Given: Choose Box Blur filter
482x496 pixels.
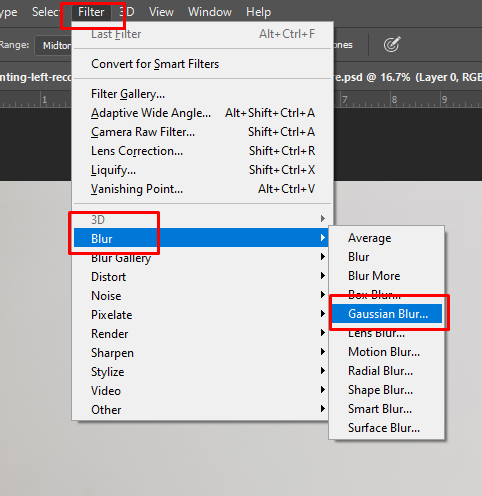Looking at the screenshot, I should [x=387, y=295].
